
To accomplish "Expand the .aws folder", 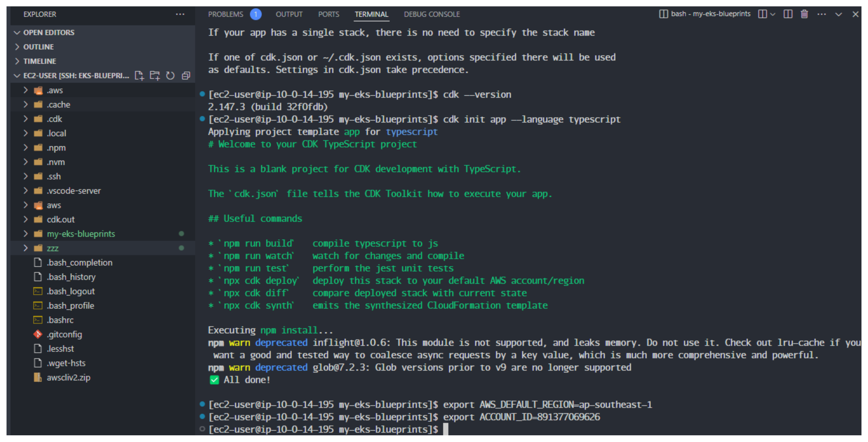I will click(x=102, y=90).
